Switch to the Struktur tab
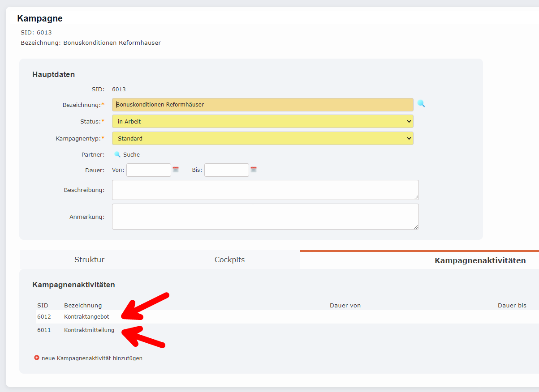Screen dimensions: 539x392 89,260
